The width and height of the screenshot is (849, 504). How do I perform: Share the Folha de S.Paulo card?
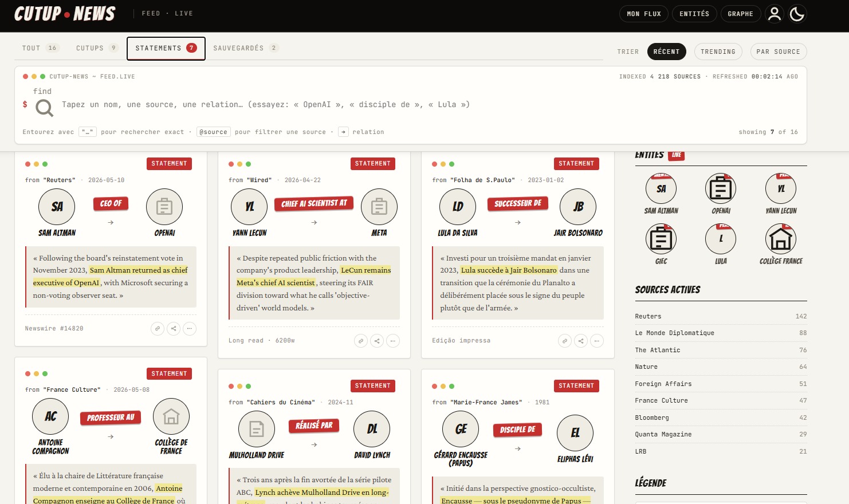[x=581, y=341]
